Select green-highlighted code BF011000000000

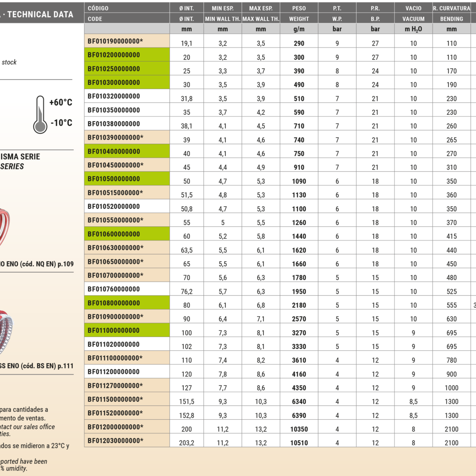(x=114, y=331)
